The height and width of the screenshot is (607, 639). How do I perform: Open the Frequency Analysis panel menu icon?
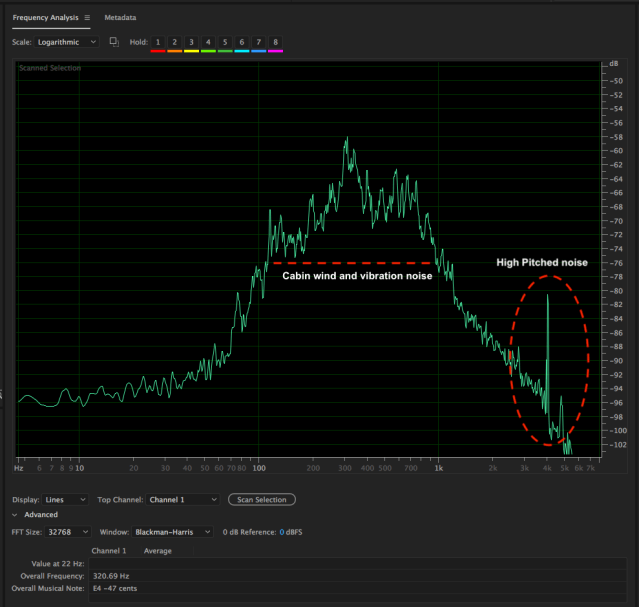tap(87, 18)
